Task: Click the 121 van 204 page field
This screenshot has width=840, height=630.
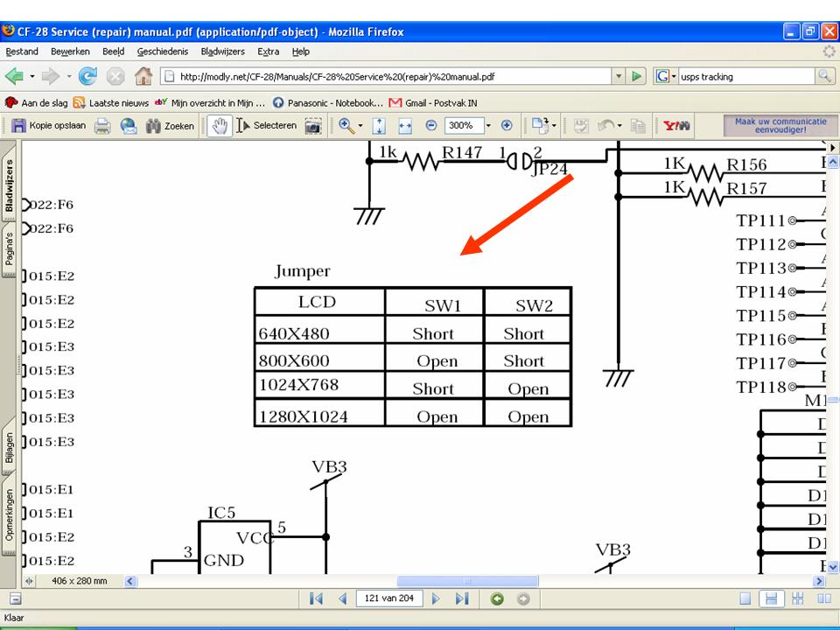Action: coord(388,598)
